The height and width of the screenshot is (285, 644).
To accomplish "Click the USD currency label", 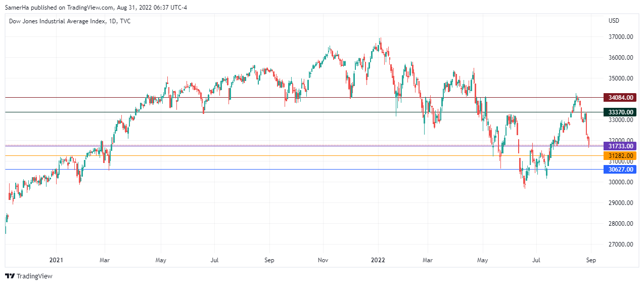I will [614, 21].
